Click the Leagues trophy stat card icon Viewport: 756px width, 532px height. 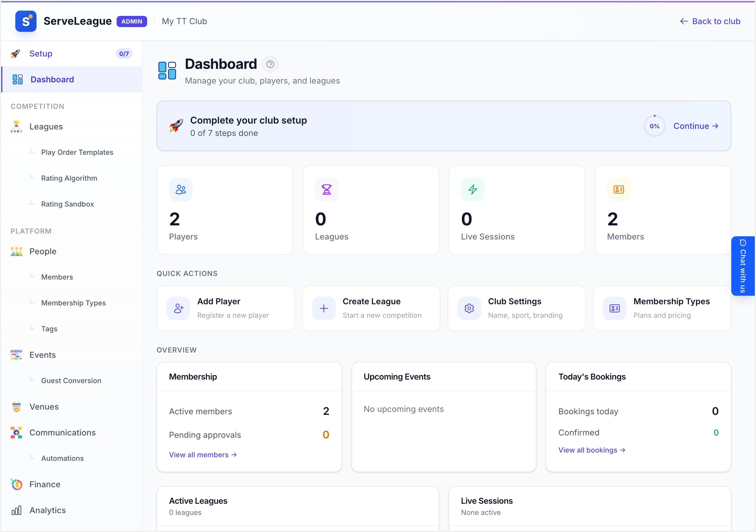[x=327, y=189]
